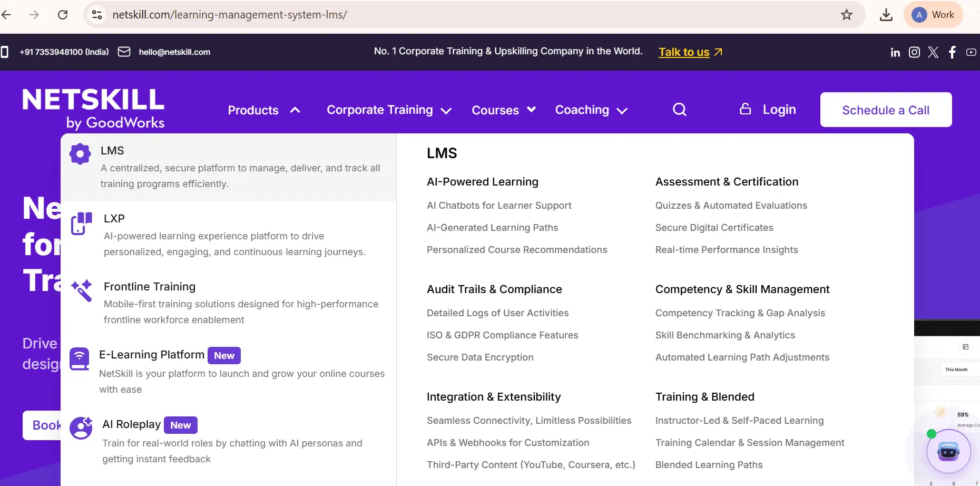This screenshot has height=486, width=980.
Task: Open ISO & GDPR Compliance Features link
Action: point(502,335)
